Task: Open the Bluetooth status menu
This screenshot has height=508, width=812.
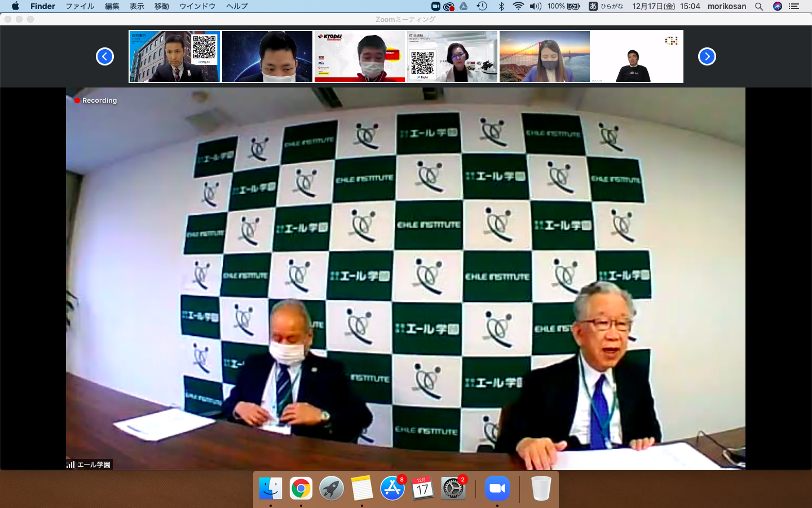Action: pos(501,6)
